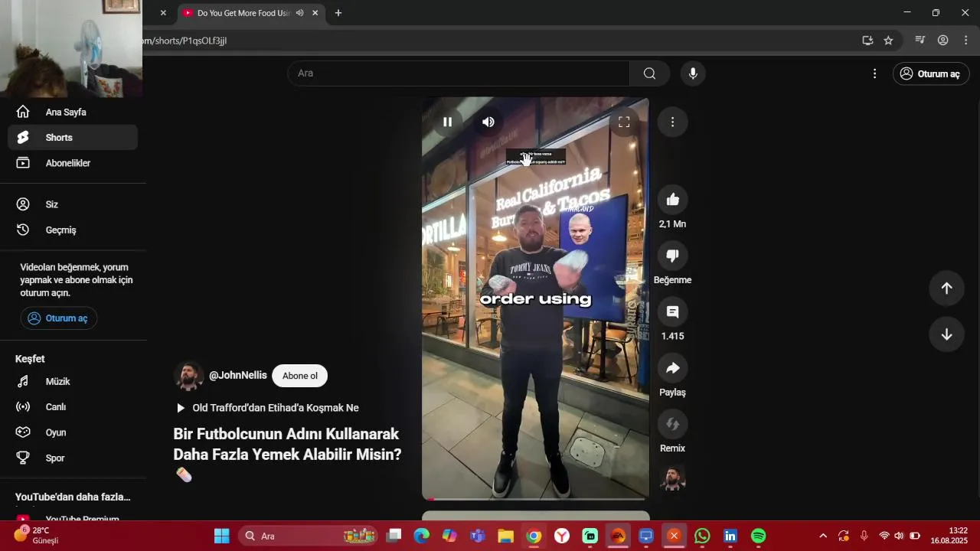Open Yandex browser from taskbar
Screen dimensions: 980x551
click(x=562, y=536)
